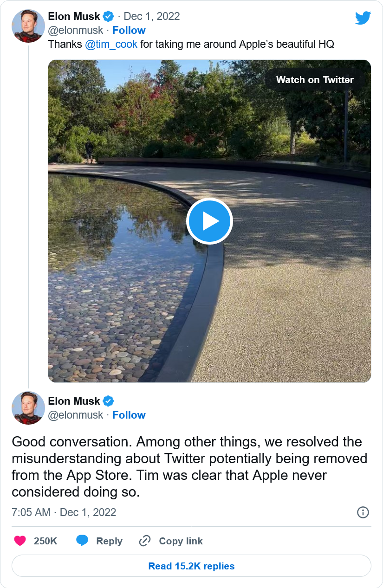Viewport: 383px width, 588px height.
Task: Follow @elonmusk from the second tweet
Action: coord(129,415)
